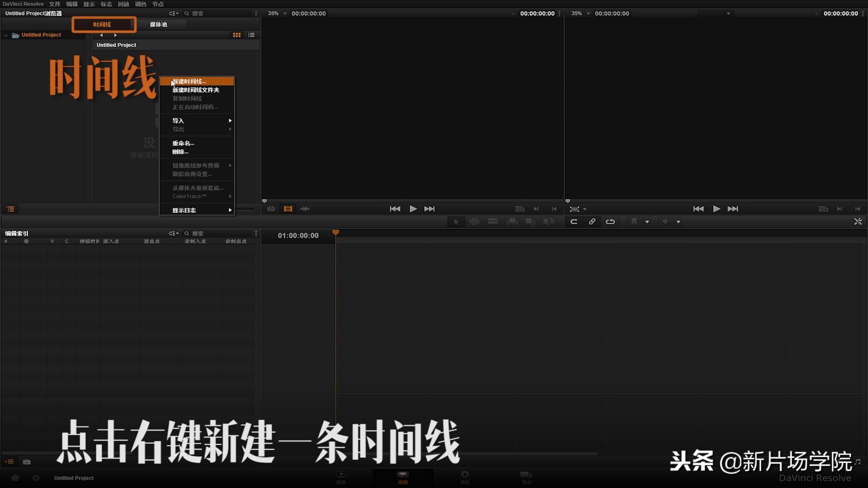Set in point in timeline viewer

(840, 209)
